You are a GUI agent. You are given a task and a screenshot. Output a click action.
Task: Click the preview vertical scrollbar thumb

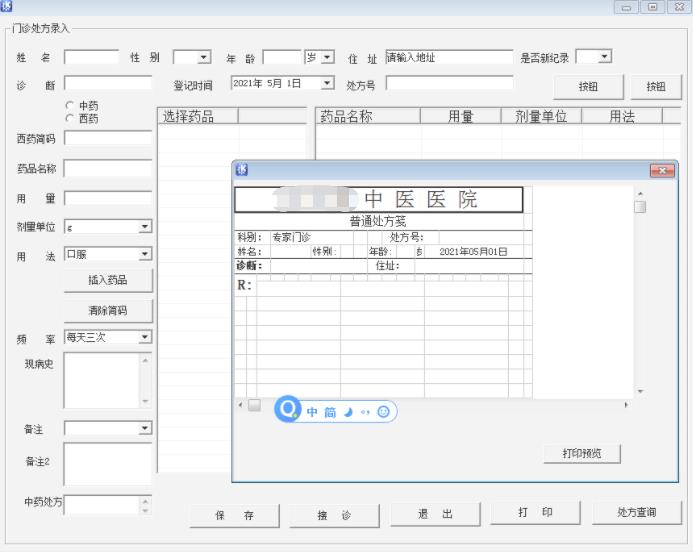pyautogui.click(x=640, y=207)
